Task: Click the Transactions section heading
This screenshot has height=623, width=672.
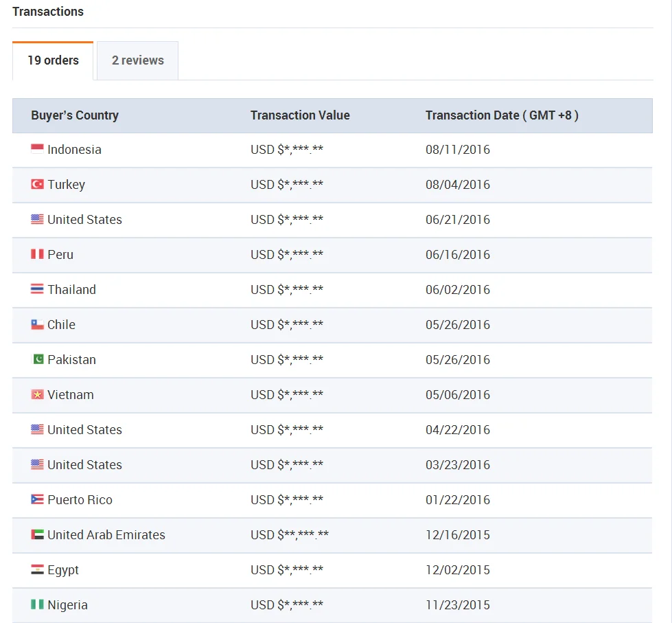Action: click(x=48, y=12)
